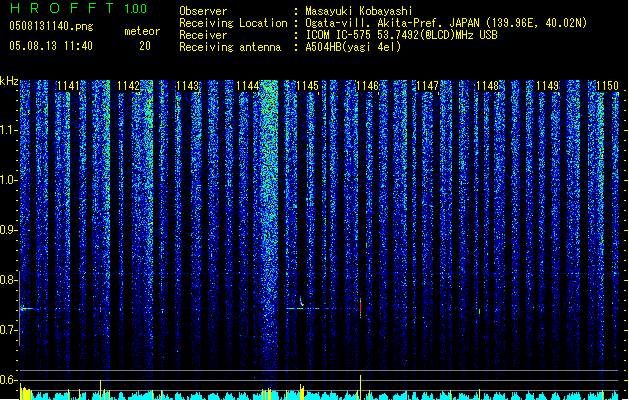Click the 1141 time marker
The image size is (629, 400).
68,86
